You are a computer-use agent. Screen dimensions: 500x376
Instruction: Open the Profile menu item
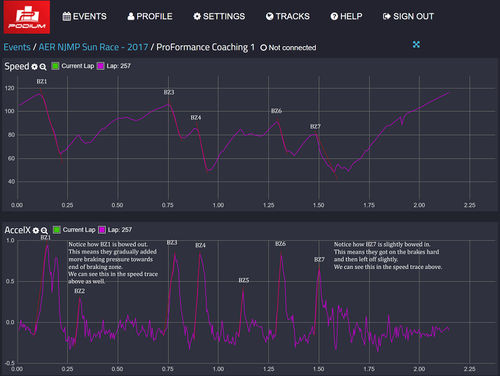pyautogui.click(x=150, y=16)
